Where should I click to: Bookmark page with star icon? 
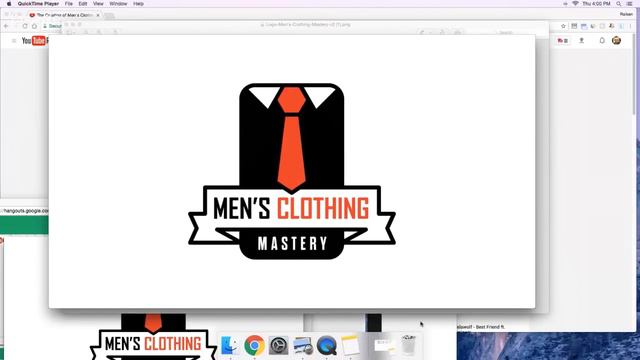tap(563, 26)
